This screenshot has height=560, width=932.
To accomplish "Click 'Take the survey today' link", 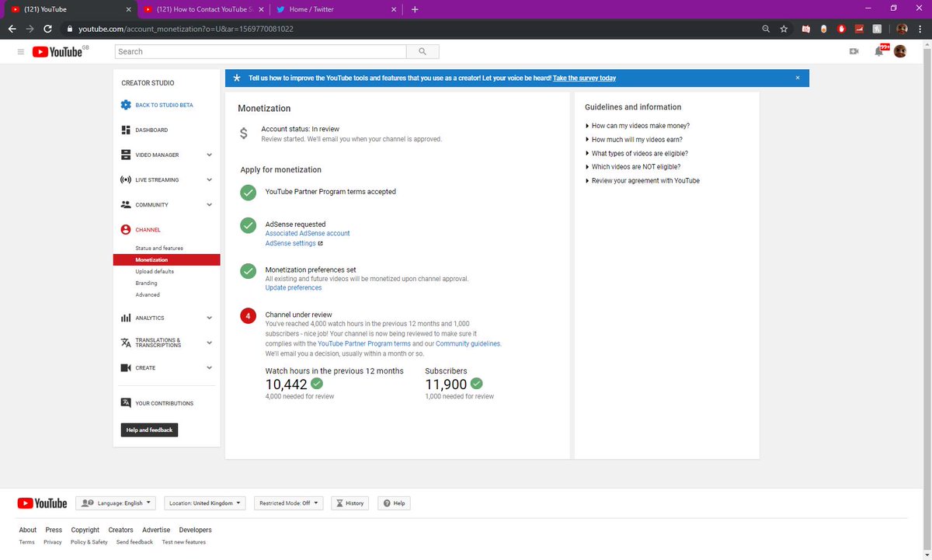I will point(585,78).
